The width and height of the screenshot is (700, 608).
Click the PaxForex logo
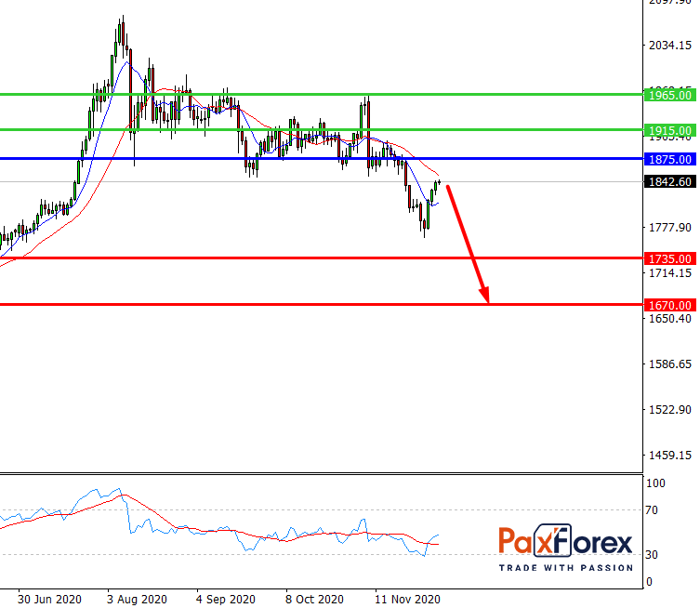click(x=565, y=542)
